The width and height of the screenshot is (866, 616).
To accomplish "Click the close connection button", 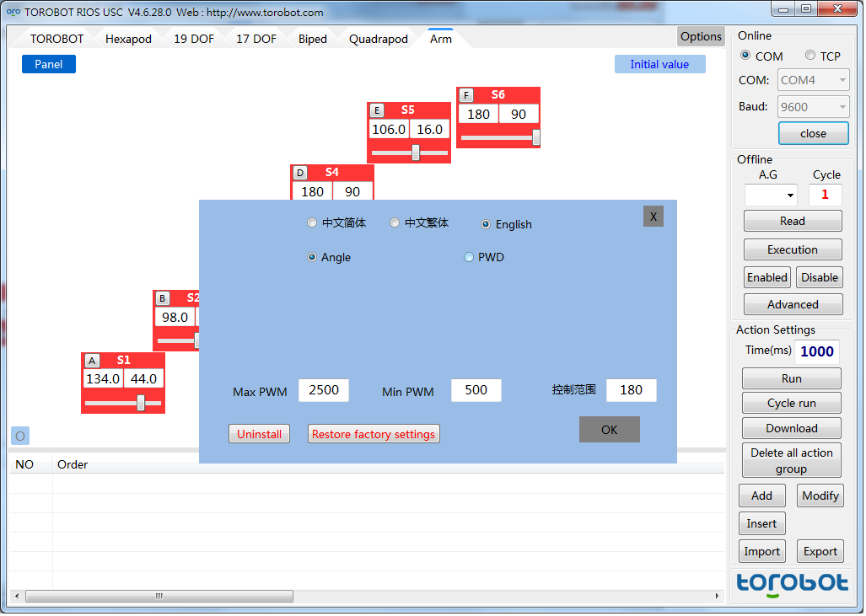I will coord(813,134).
